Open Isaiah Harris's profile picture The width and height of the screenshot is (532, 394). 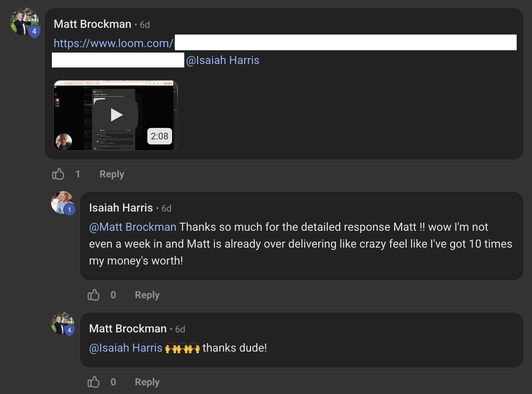point(61,202)
